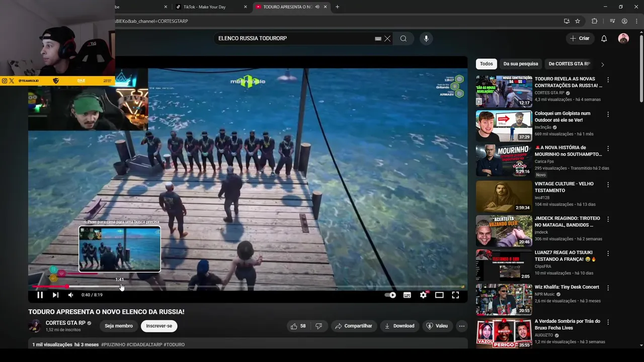Open menu for JMDECK REAGINDO video
This screenshot has height=362, width=644.
(608, 219)
